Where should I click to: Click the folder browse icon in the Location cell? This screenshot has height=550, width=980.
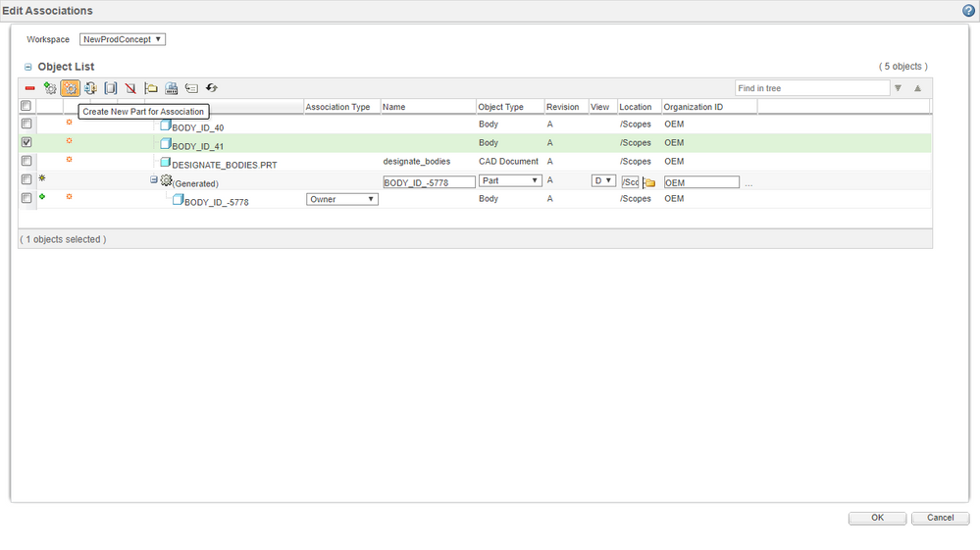click(x=649, y=182)
